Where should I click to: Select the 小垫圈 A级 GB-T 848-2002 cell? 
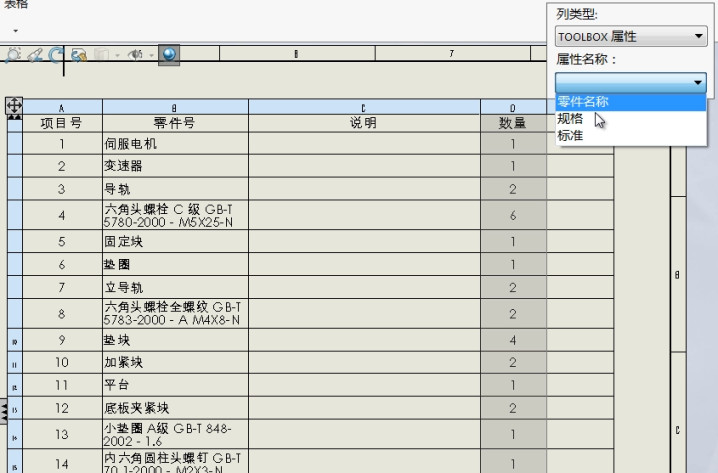click(x=175, y=435)
